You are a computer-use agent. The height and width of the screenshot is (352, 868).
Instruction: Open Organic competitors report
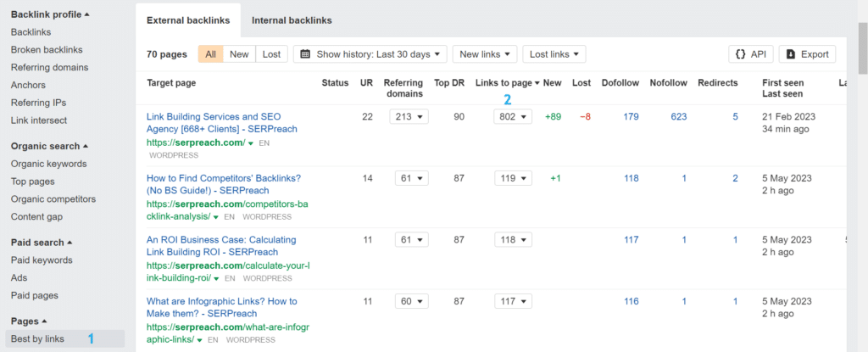pyautogui.click(x=53, y=199)
